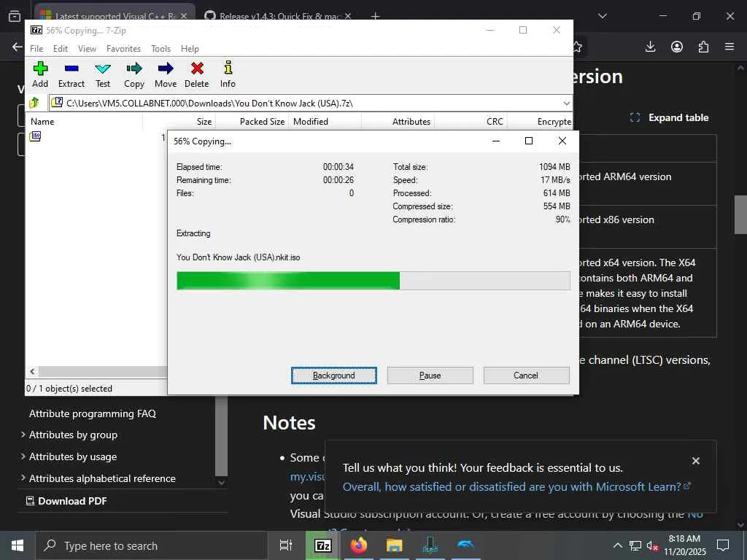Open the taskbar clock and date
The width and height of the screenshot is (747, 560).
685,545
